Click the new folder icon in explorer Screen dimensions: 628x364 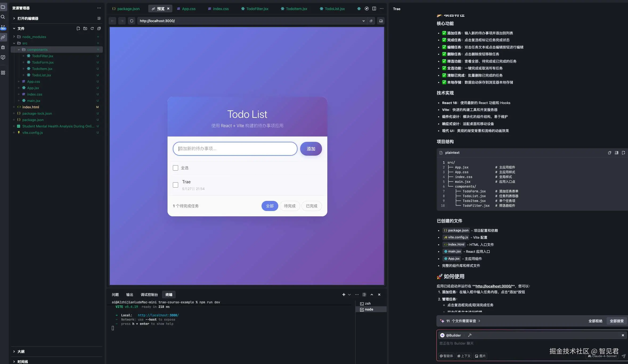pyautogui.click(x=85, y=28)
